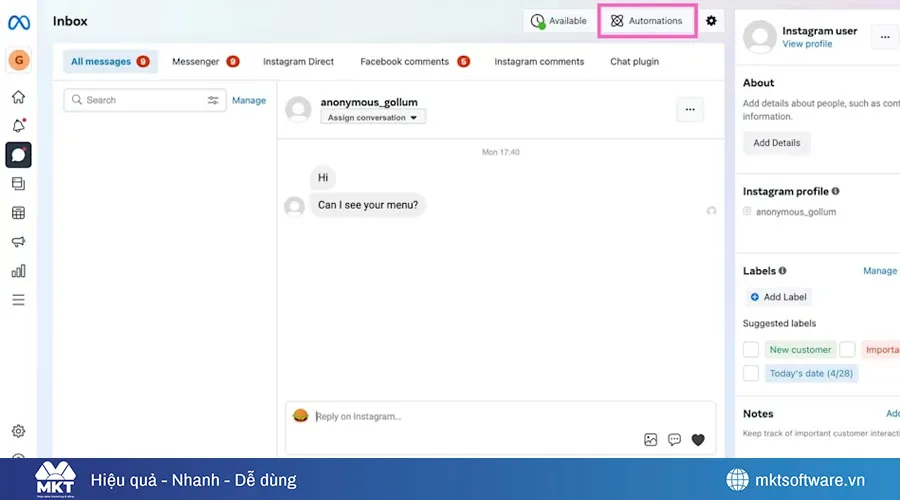
Task: Click Reply on Instagram text field
Action: point(501,417)
